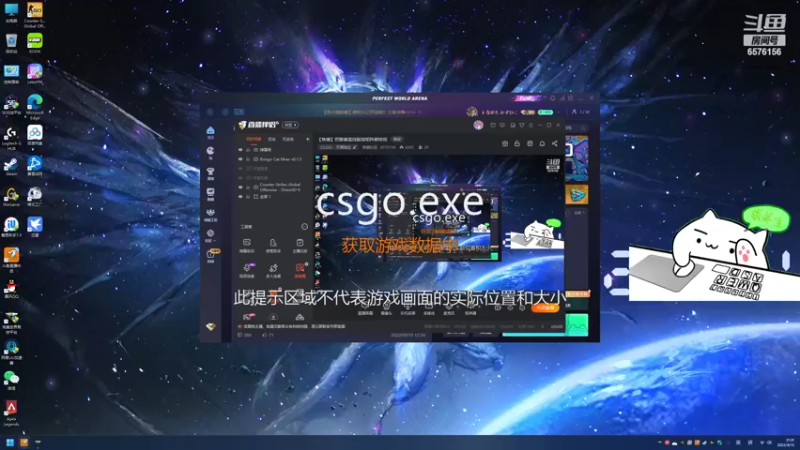Click the bell icon above the stream preview
The height and width of the screenshot is (450, 800).
point(542,143)
